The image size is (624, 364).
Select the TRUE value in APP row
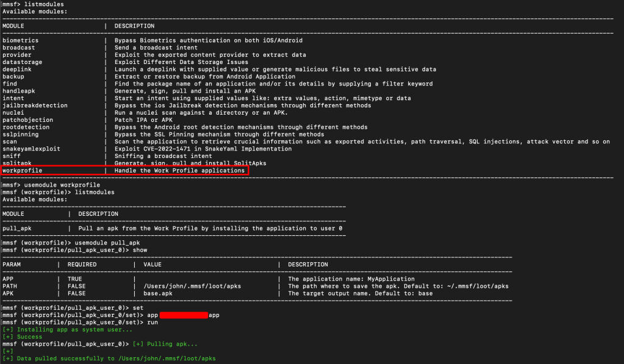(77, 279)
